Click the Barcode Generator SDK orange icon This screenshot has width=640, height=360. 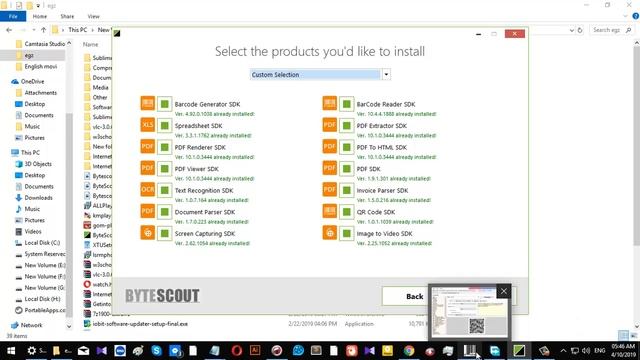point(147,103)
